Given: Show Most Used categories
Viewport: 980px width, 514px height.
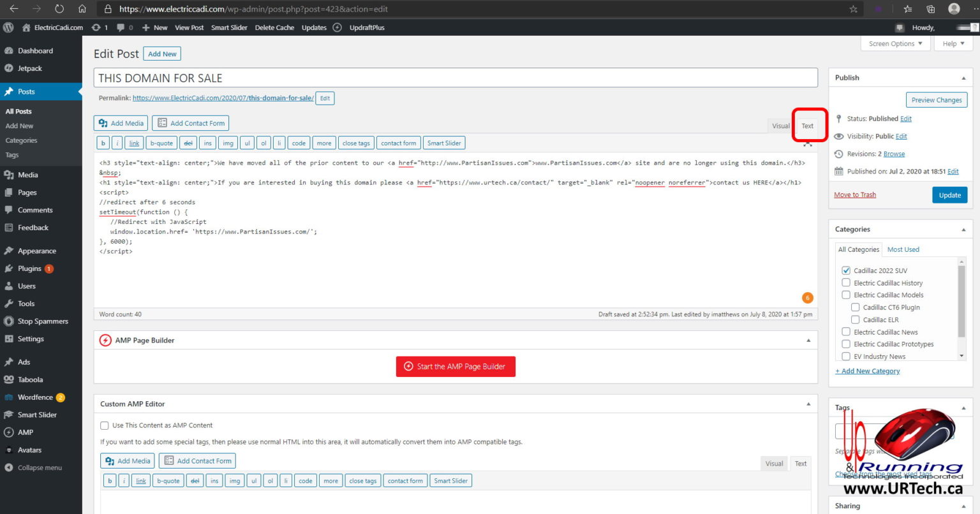Looking at the screenshot, I should click(903, 249).
